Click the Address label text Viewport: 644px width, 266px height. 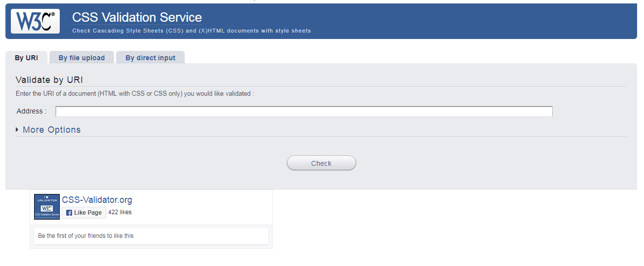[x=31, y=112]
